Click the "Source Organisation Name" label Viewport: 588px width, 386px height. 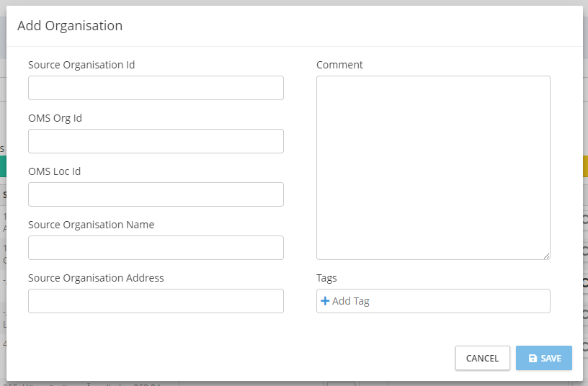(91, 225)
